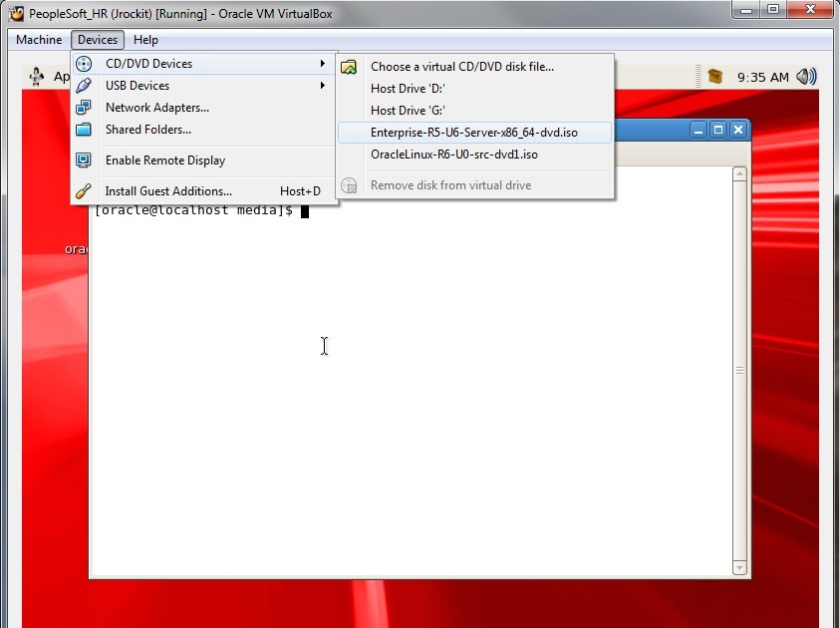The height and width of the screenshot is (628, 840).
Task: Click the terminal prompt line
Action: (201, 210)
